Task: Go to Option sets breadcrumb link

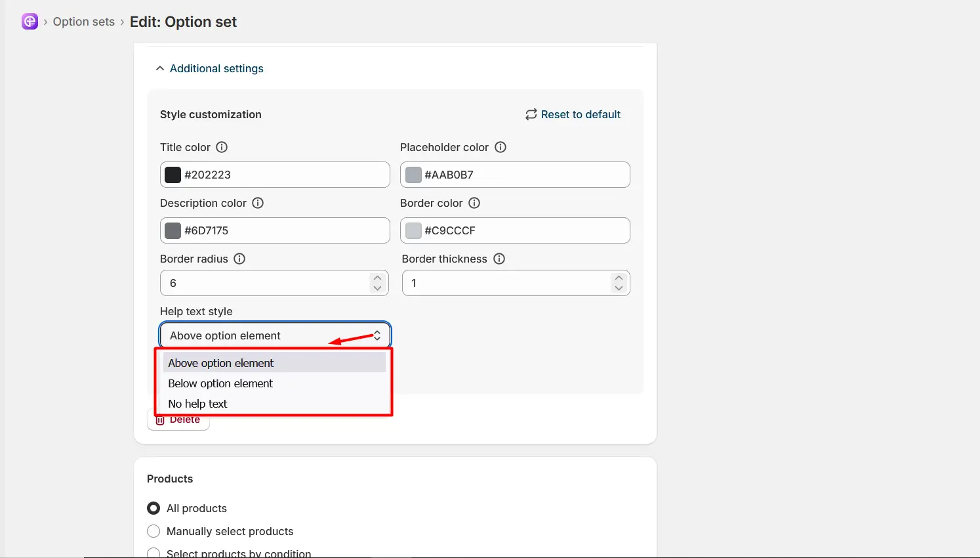Action: (x=84, y=22)
